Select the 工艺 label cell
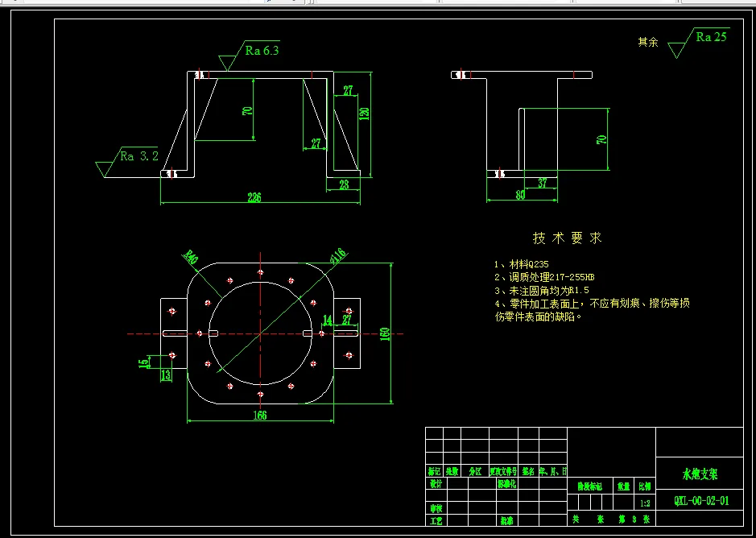 pos(436,520)
